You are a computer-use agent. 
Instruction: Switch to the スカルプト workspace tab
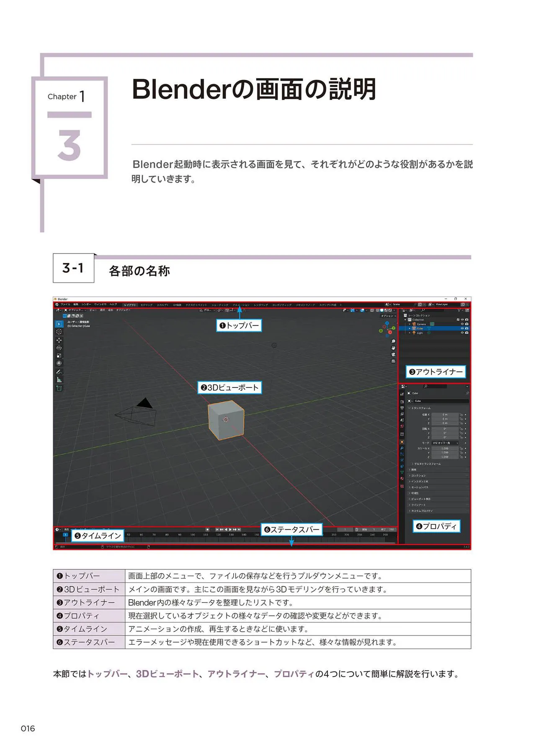point(162,305)
